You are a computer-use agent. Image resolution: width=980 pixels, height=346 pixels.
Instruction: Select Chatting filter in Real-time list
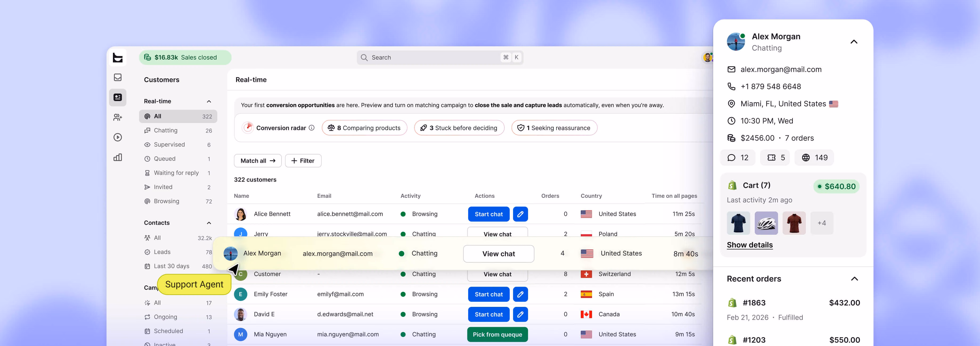(x=178, y=130)
